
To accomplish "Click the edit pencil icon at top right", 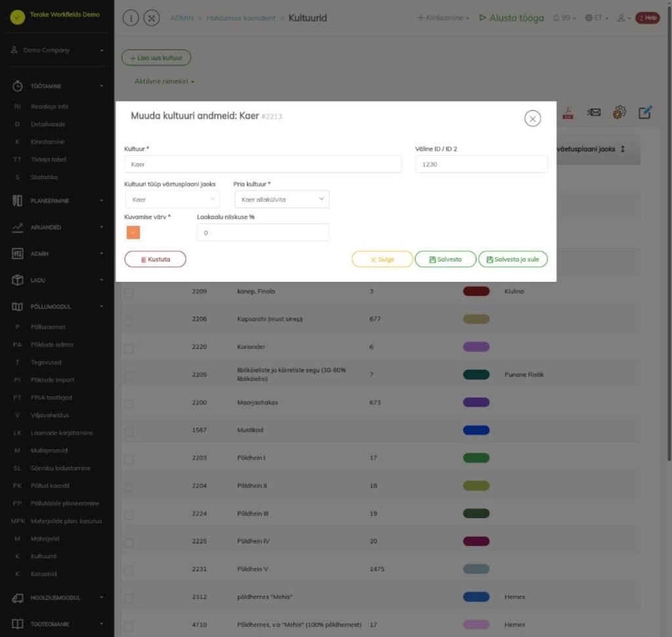I will tap(645, 112).
